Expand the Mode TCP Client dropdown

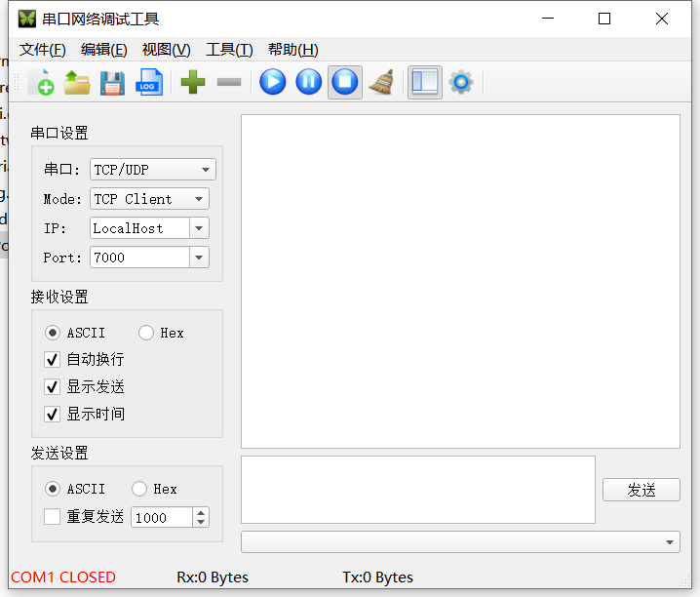coord(149,199)
